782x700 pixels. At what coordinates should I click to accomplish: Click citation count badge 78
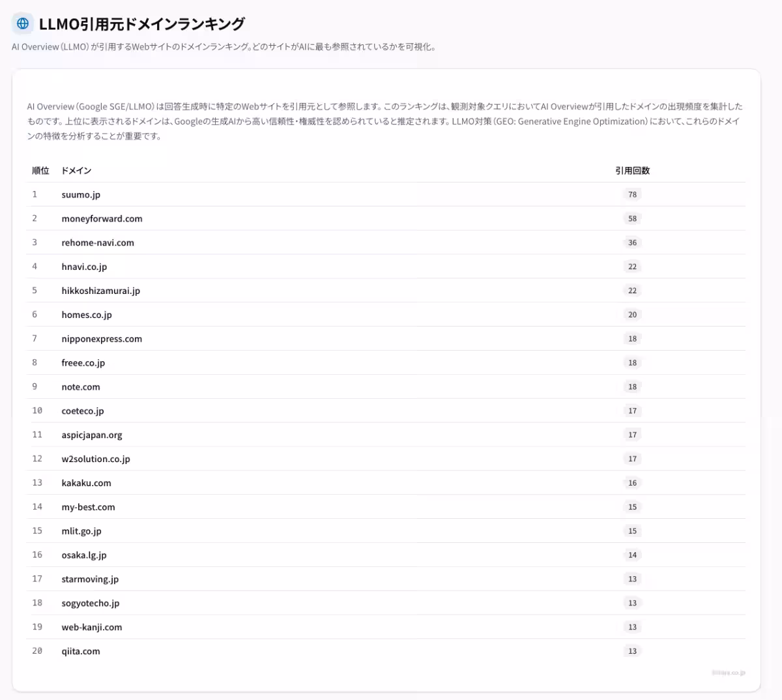tap(632, 194)
